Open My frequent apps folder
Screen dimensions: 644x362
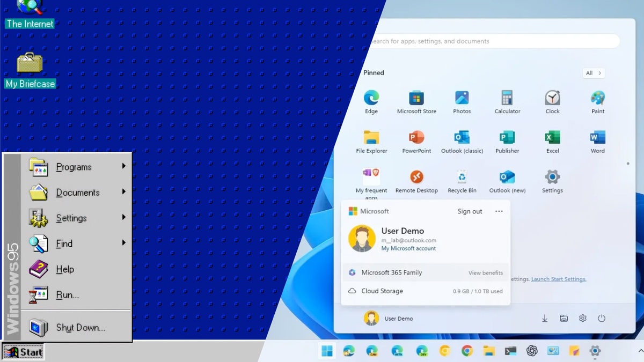(x=371, y=183)
